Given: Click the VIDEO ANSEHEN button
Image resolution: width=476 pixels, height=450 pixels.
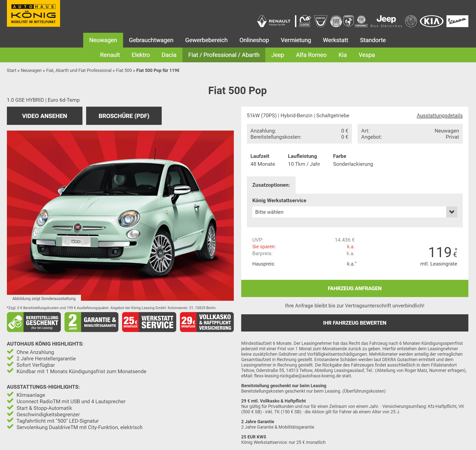Looking at the screenshot, I should click(45, 116).
